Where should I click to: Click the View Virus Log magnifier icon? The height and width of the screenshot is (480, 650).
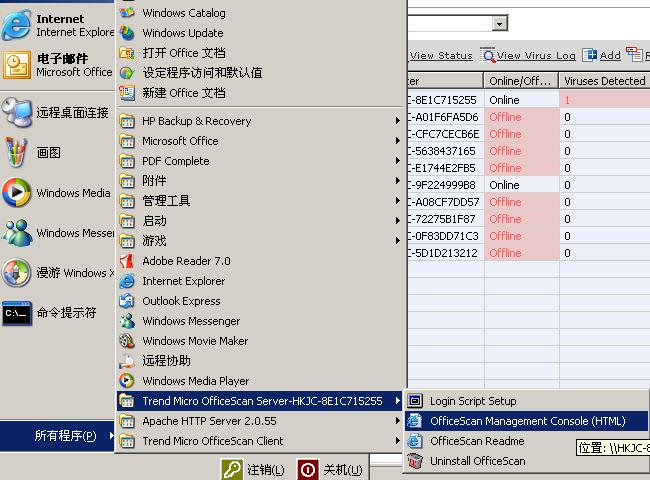click(488, 55)
